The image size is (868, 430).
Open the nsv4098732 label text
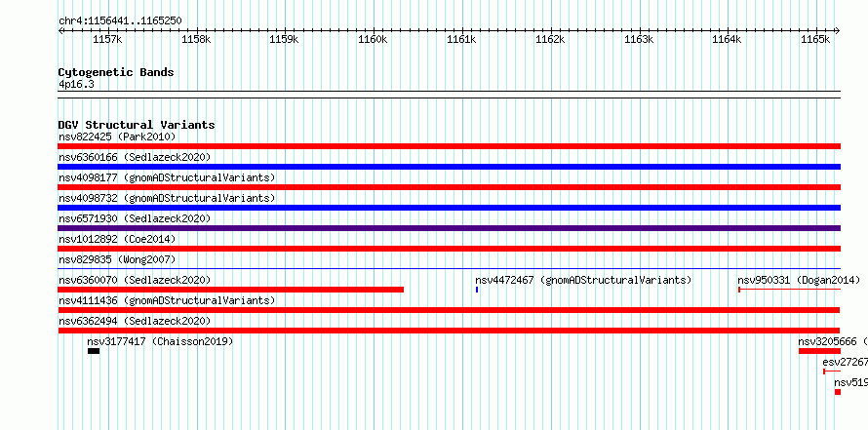[x=167, y=198]
